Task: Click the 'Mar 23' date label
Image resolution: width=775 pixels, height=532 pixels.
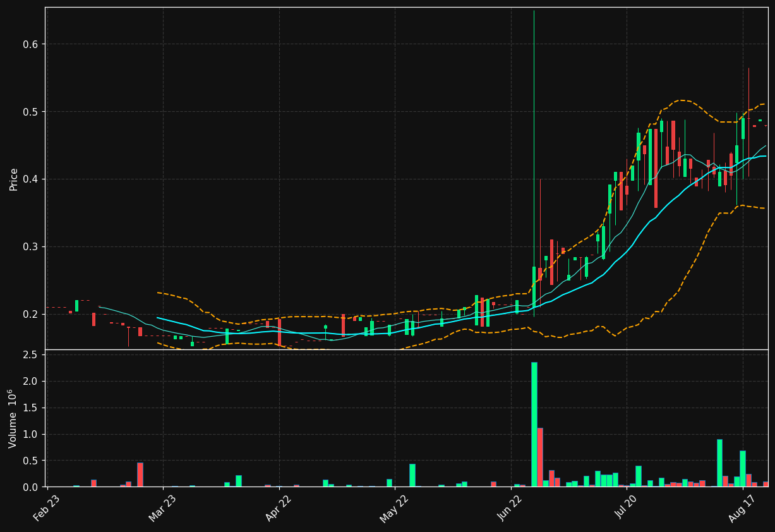Action: 163,508
